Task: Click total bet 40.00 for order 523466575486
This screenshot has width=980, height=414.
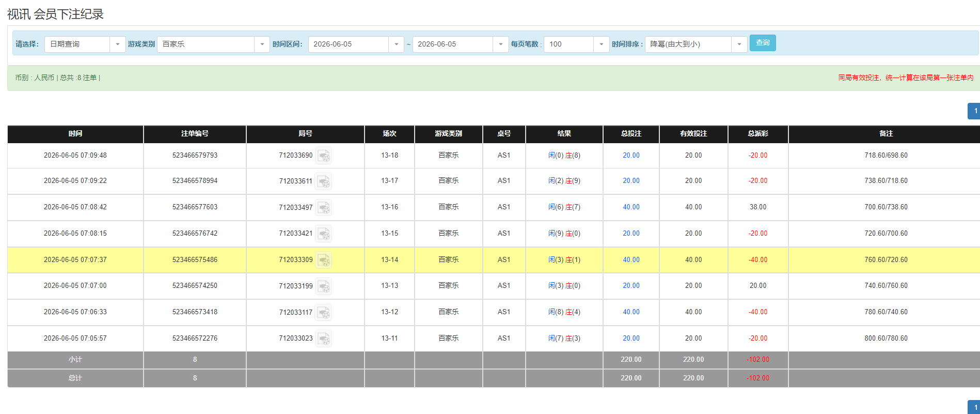Action: pyautogui.click(x=631, y=260)
